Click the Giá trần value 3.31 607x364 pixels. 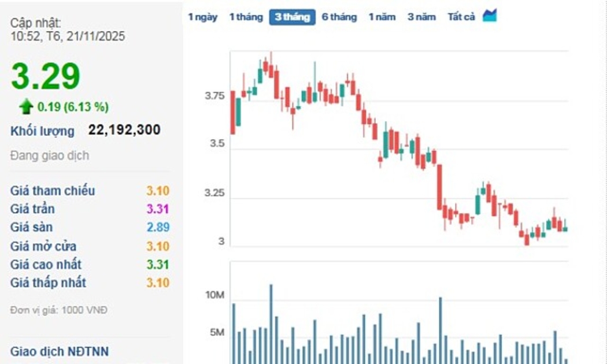click(x=157, y=209)
